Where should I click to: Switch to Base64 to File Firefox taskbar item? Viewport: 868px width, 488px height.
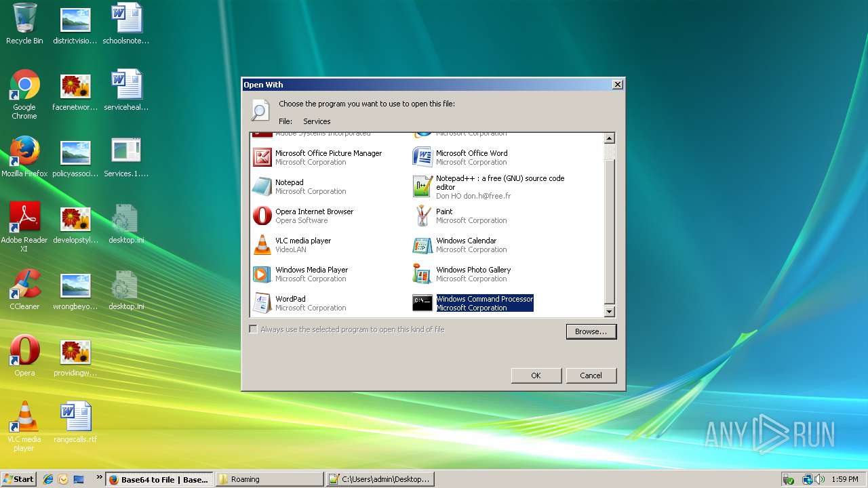160,479
